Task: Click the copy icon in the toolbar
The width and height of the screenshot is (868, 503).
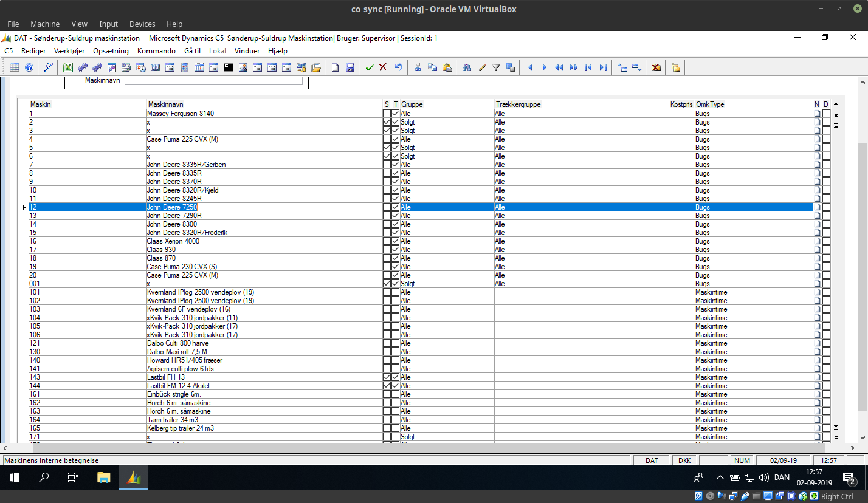Action: [433, 67]
